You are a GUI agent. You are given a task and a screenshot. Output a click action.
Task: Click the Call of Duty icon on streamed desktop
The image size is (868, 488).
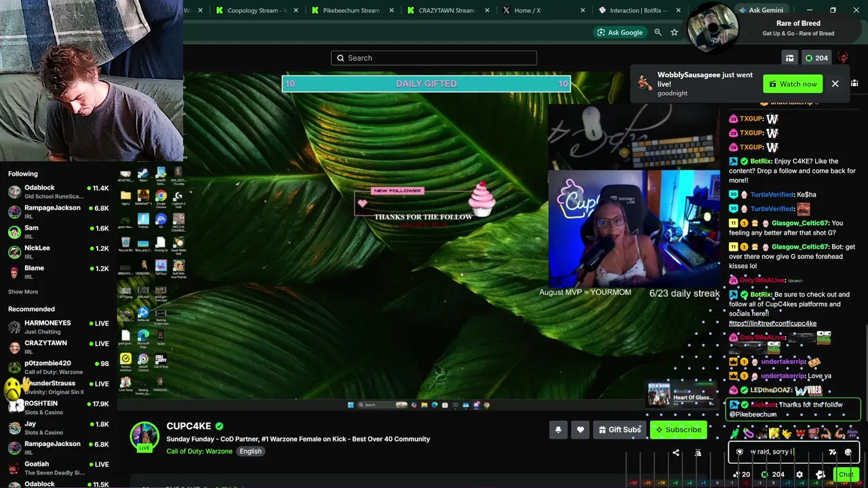[x=161, y=359]
